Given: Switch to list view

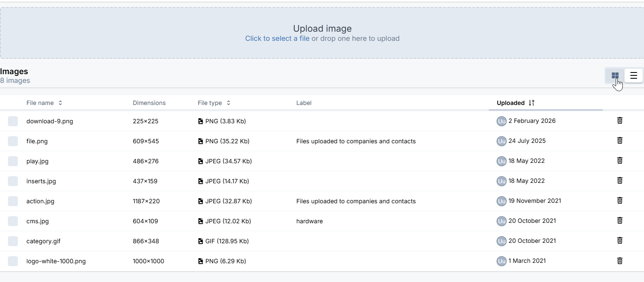Looking at the screenshot, I should pyautogui.click(x=634, y=75).
